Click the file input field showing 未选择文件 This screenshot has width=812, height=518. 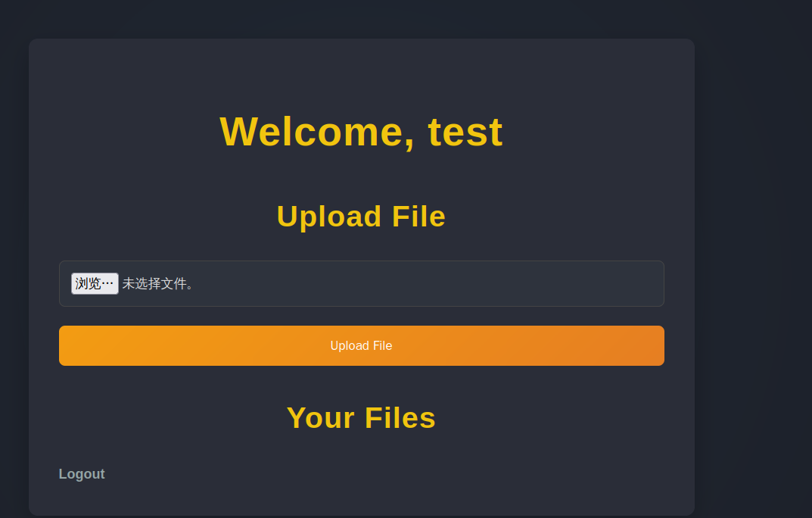(x=362, y=283)
